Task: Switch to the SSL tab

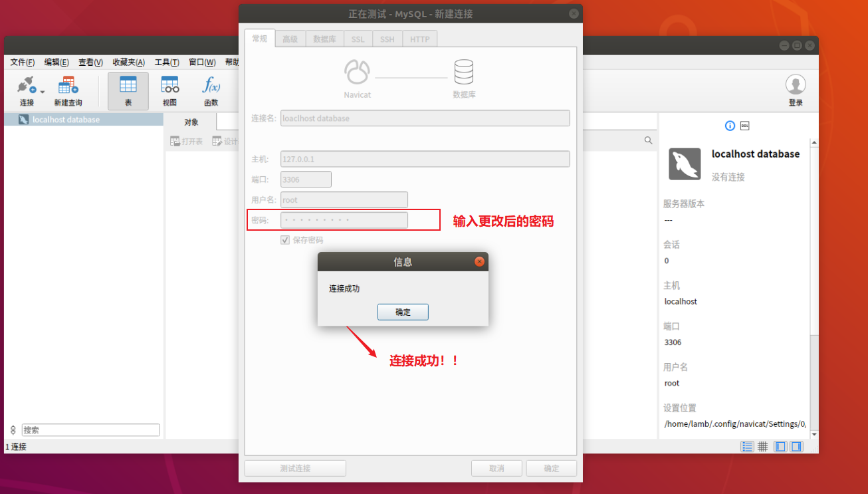Action: [358, 39]
